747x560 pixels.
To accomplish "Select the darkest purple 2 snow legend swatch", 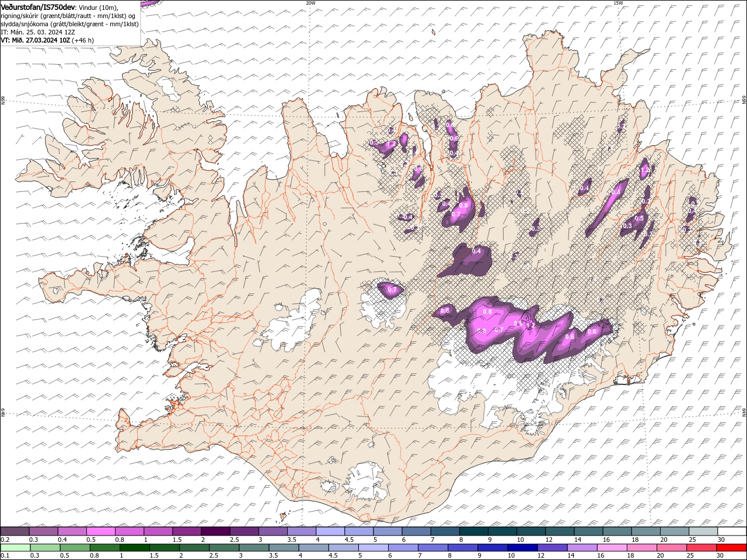I will (x=215, y=531).
